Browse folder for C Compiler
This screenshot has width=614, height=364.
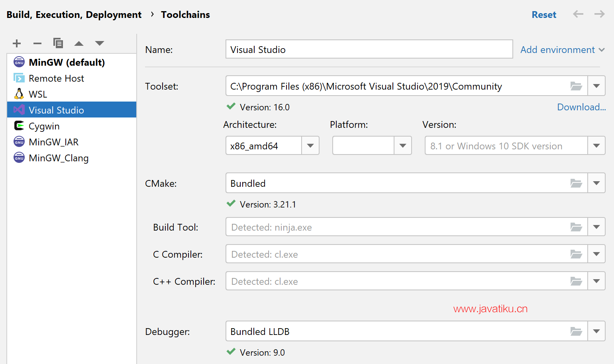pos(577,254)
